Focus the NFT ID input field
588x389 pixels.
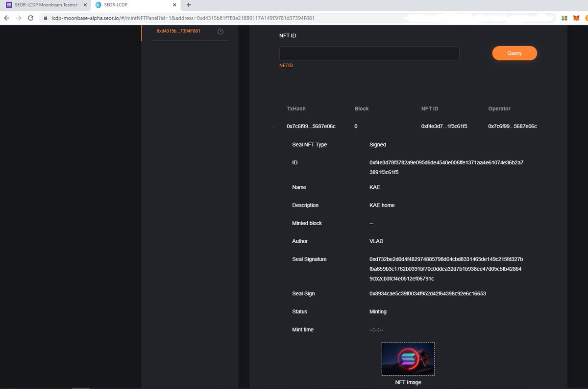[x=369, y=53]
